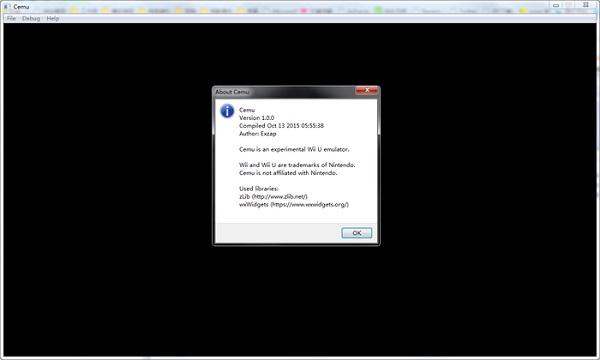Open the File menu
The image size is (600, 360).
click(x=11, y=18)
